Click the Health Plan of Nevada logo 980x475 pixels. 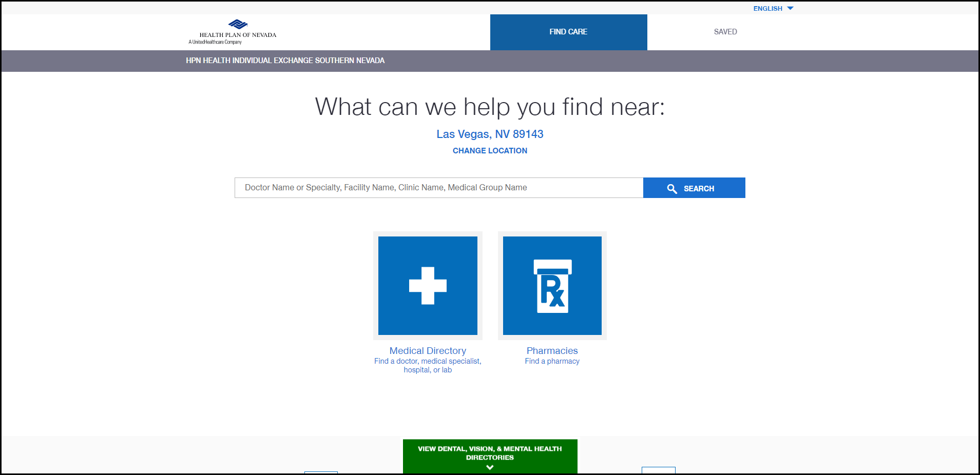233,32
